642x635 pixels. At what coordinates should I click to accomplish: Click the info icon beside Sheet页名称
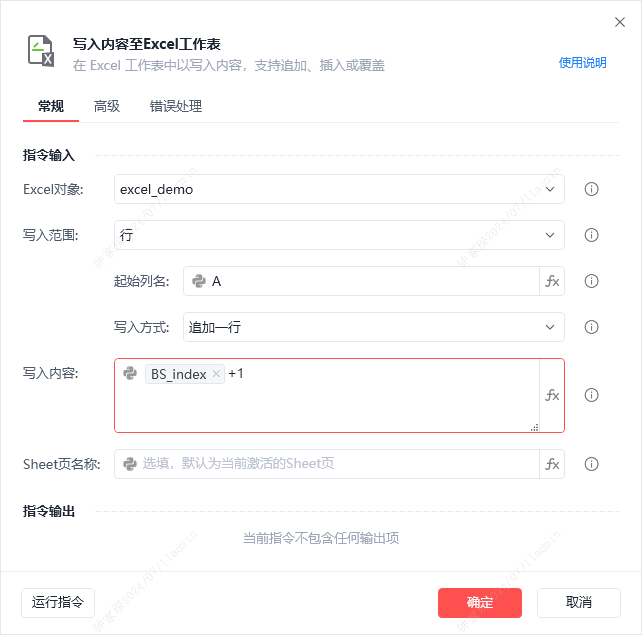point(591,464)
